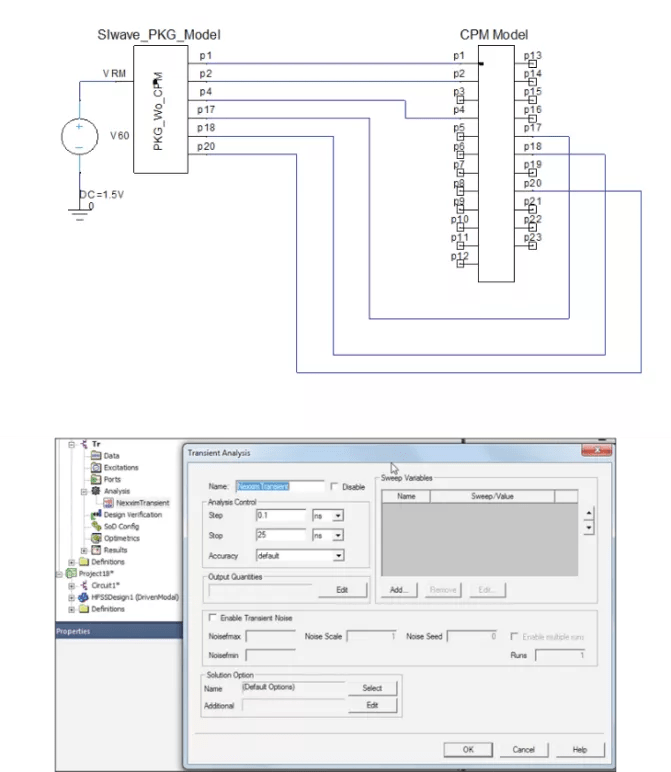
Task: Select the Ports icon in tree
Action: click(x=97, y=479)
